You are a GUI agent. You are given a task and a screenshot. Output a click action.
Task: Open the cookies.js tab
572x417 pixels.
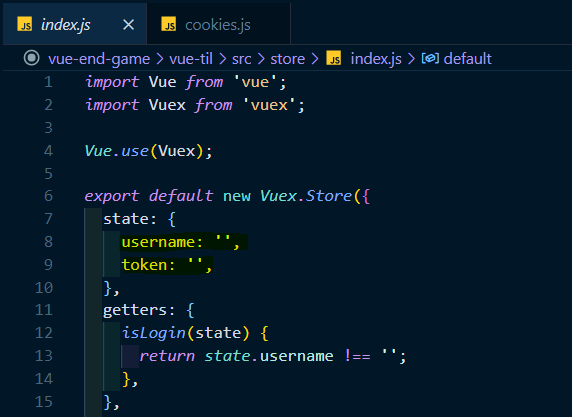(x=218, y=24)
